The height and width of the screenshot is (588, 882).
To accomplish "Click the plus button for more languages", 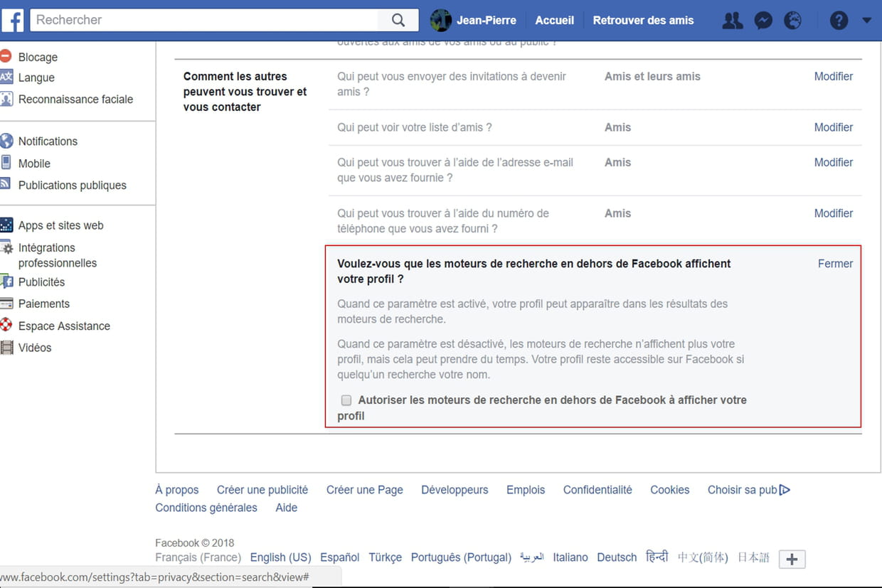I will pyautogui.click(x=792, y=560).
